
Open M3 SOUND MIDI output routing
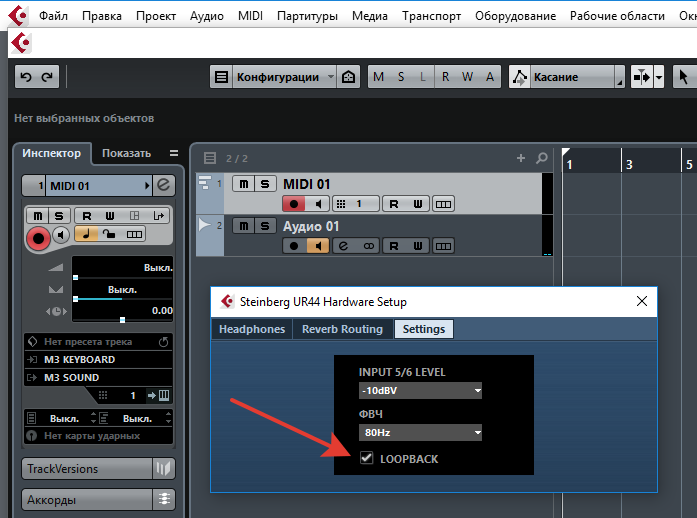(x=98, y=377)
